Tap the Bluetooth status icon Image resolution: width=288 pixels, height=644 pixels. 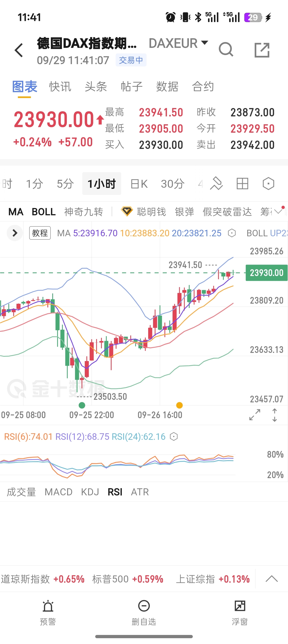pos(198,17)
